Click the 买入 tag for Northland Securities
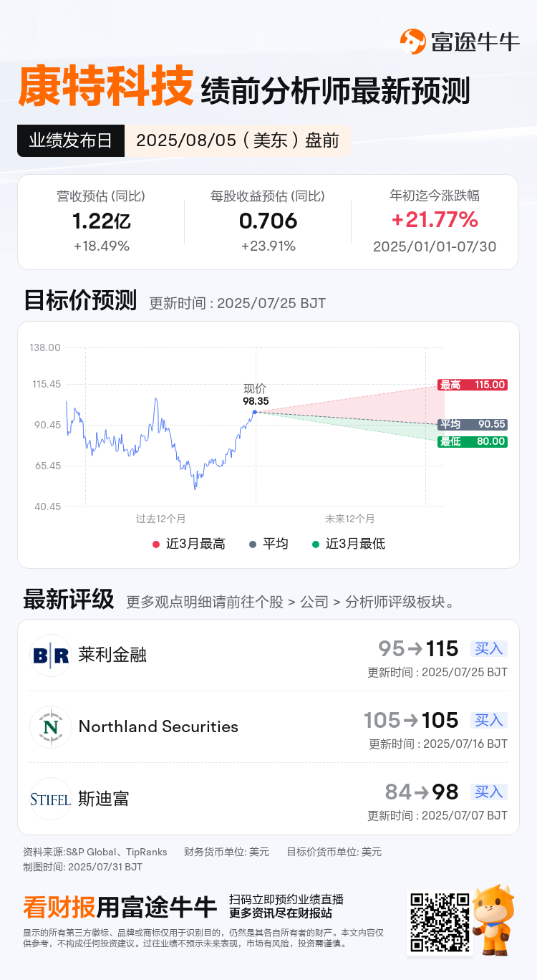537x980 pixels. coord(489,720)
